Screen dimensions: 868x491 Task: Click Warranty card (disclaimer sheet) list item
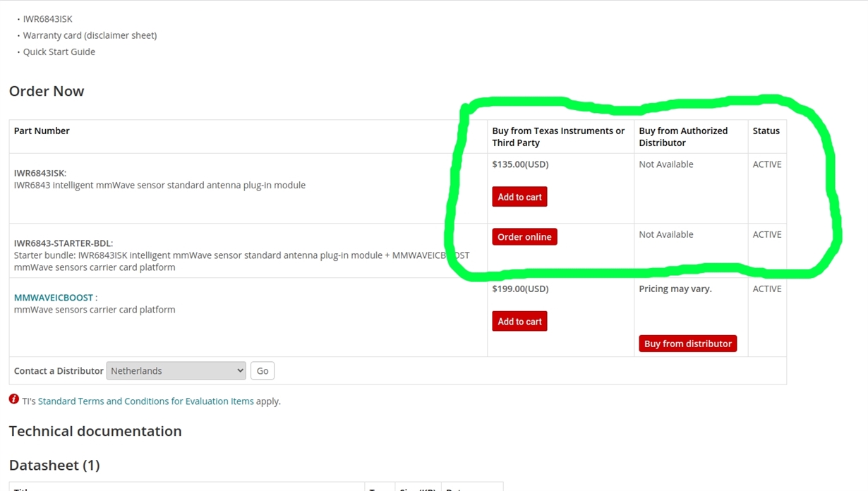pyautogui.click(x=90, y=35)
